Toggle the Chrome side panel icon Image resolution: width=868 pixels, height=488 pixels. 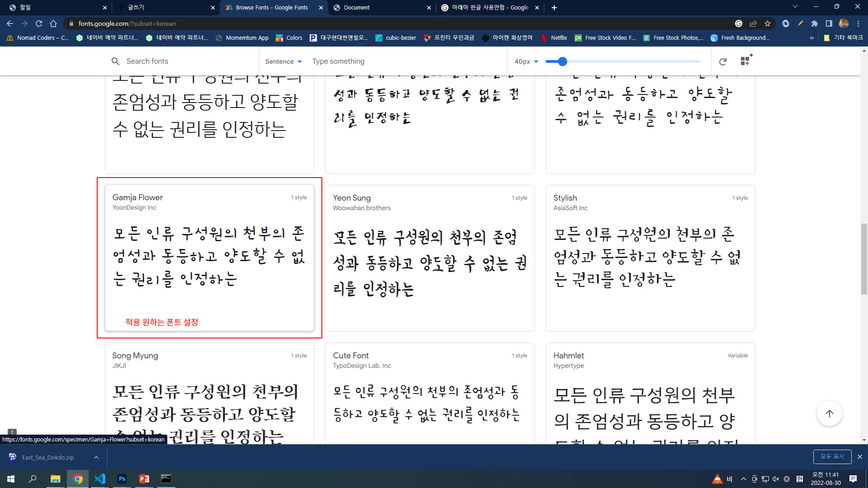(x=829, y=23)
